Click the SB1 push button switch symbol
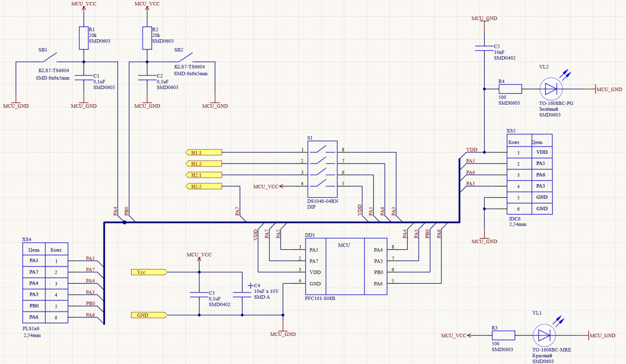This screenshot has height=364, width=626. pos(49,58)
